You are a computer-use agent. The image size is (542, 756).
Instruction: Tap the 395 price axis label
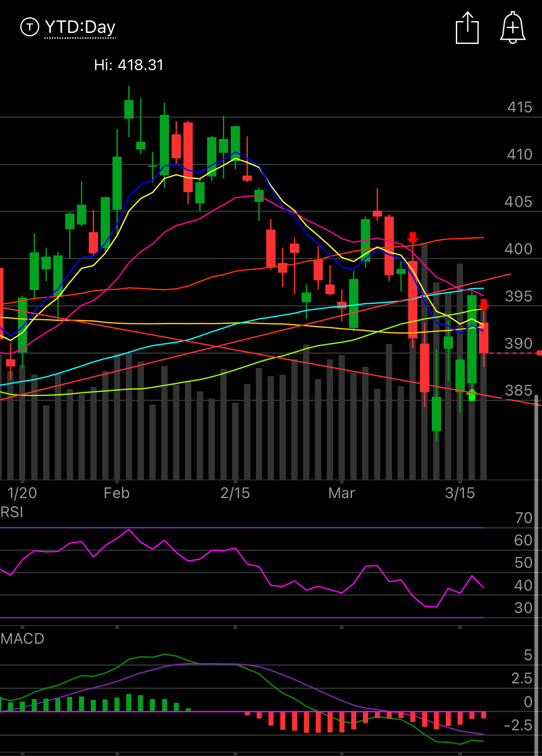point(519,296)
